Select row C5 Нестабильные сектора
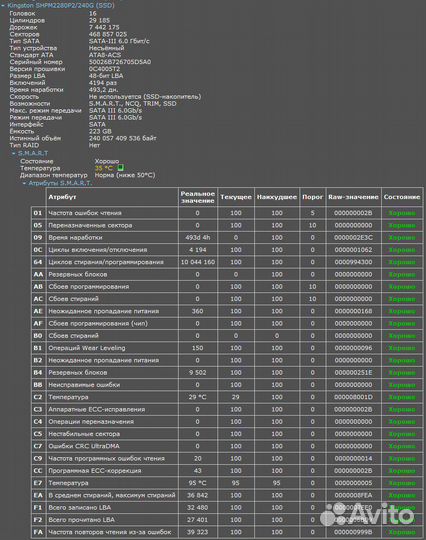 coord(227,434)
